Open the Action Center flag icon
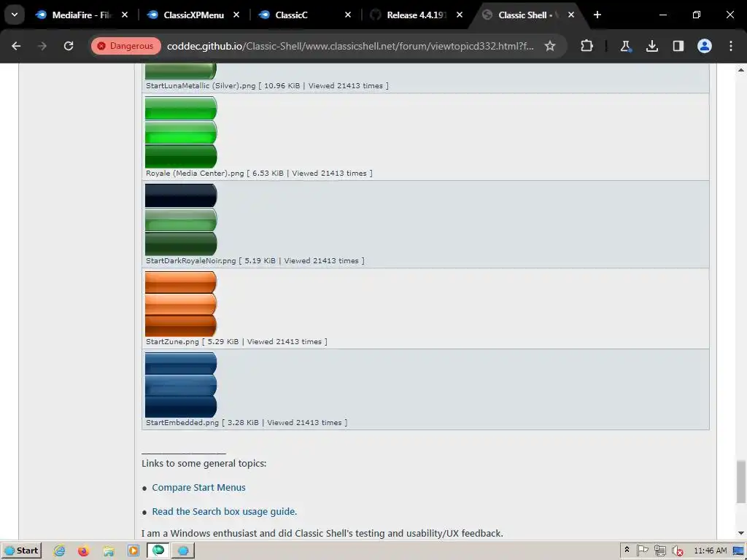 coord(643,551)
